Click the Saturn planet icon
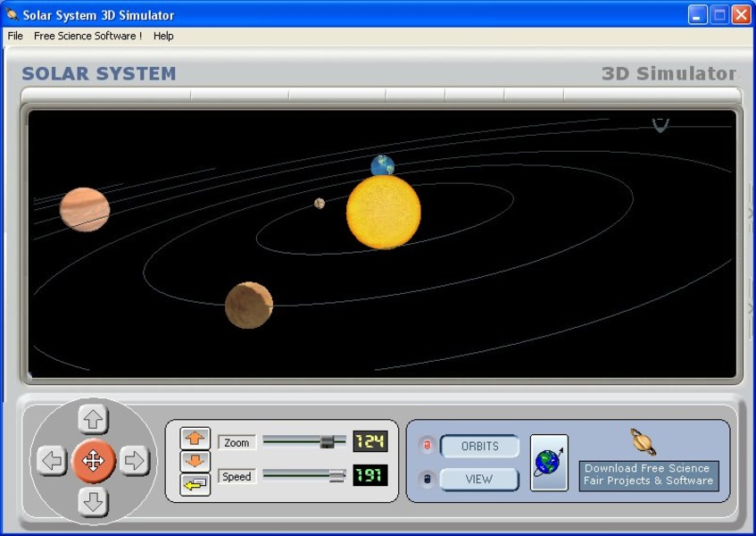The height and width of the screenshot is (536, 756). (643, 441)
